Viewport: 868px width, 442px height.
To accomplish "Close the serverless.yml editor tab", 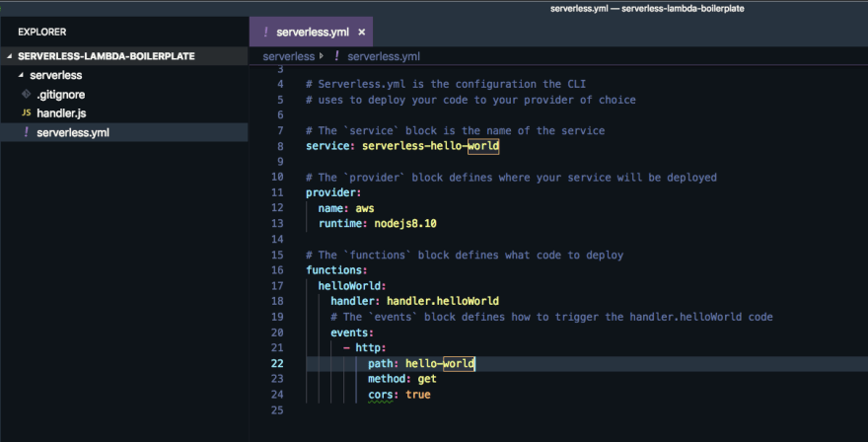I will pos(361,33).
